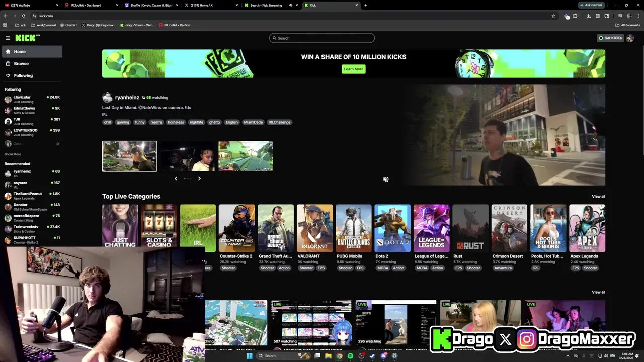Open the hamburger sidebar menu
The image size is (644, 362).
[x=8, y=38]
